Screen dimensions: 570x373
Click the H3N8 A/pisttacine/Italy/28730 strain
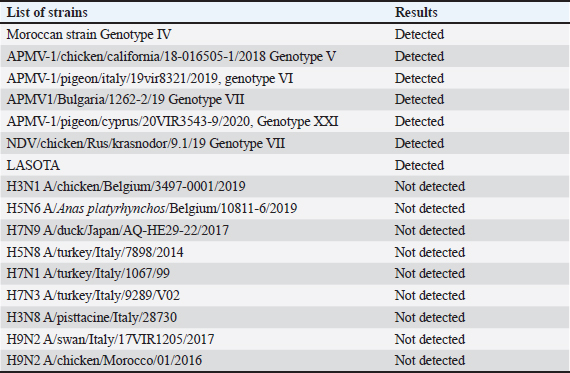tap(92, 317)
